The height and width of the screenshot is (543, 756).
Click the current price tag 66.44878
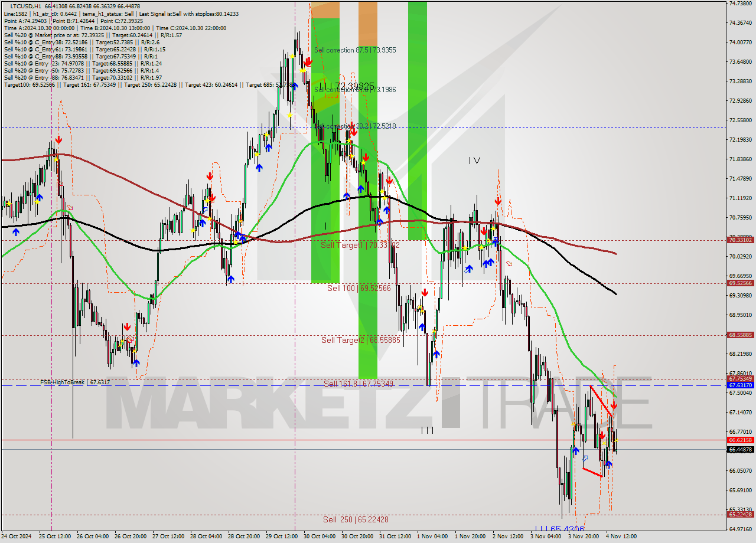(740, 450)
